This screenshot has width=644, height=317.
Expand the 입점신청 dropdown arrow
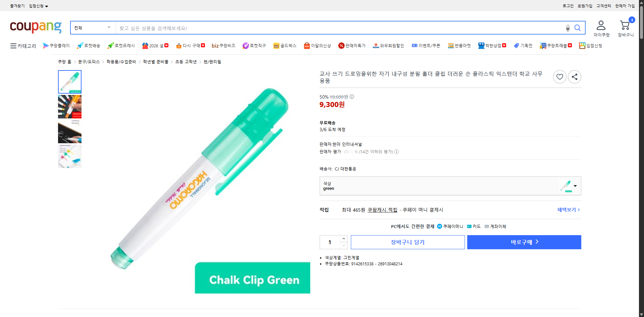(47, 6)
